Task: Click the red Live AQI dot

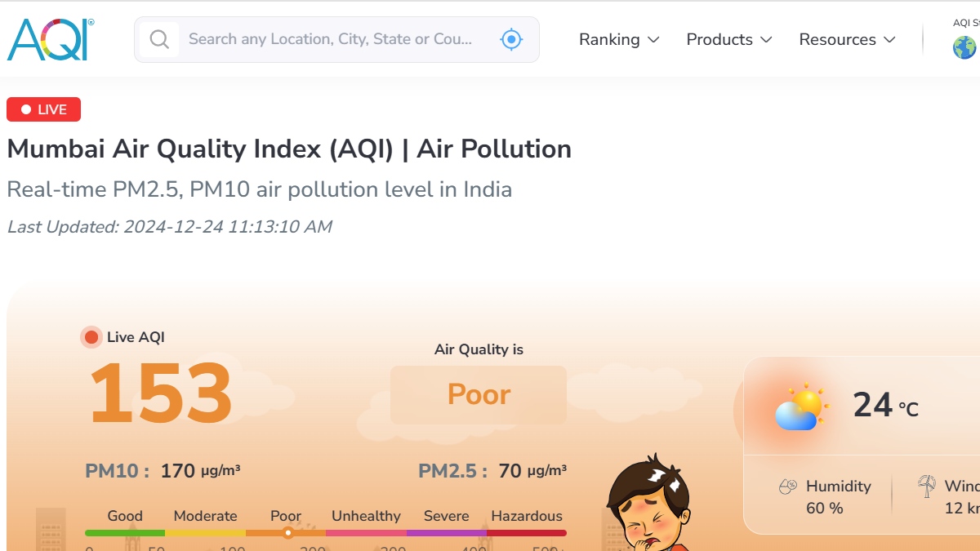Action: (x=91, y=337)
